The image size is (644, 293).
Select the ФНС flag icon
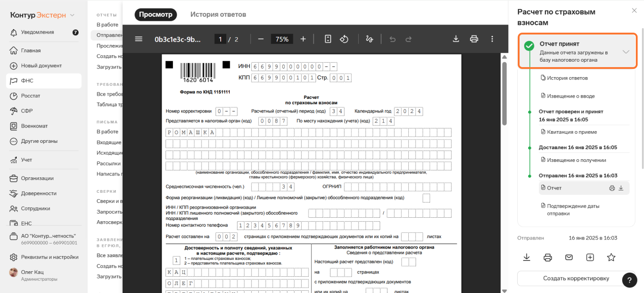point(13,81)
